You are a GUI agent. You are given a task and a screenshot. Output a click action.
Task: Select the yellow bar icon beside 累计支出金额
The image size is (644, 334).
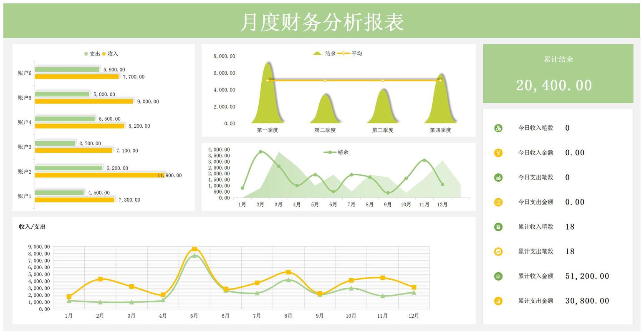tap(498, 301)
